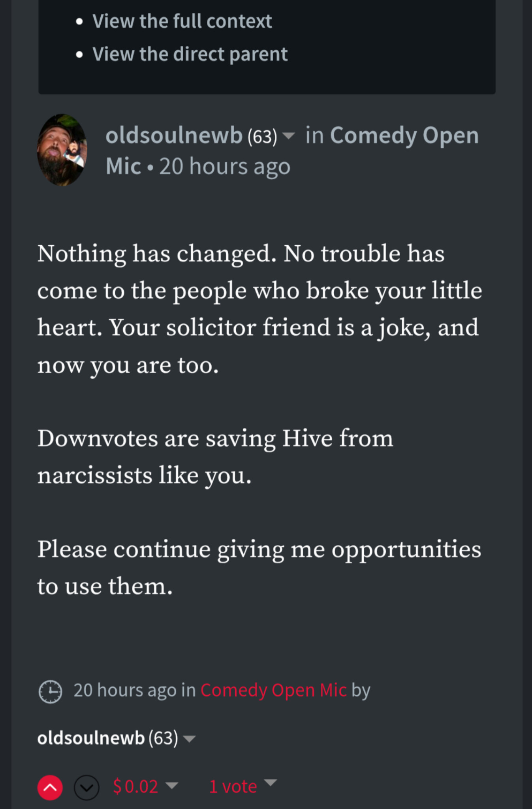Open the View the full context link
Viewport: 532px width, 809px height.
click(182, 21)
